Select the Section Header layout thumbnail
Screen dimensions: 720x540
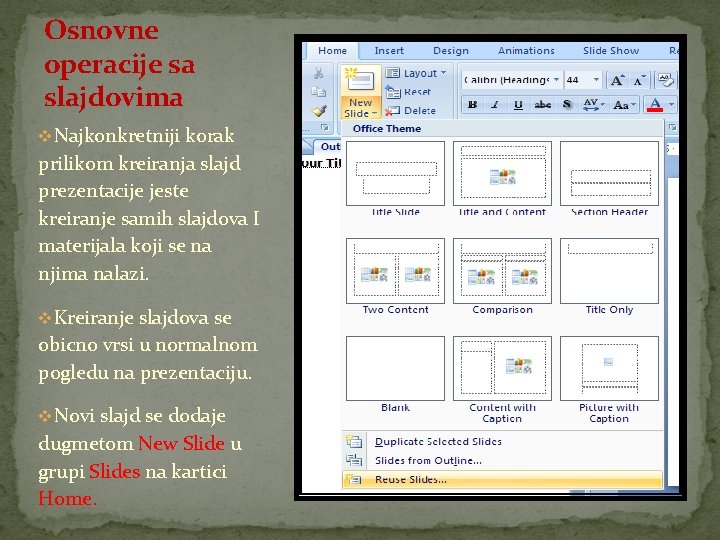pos(609,174)
